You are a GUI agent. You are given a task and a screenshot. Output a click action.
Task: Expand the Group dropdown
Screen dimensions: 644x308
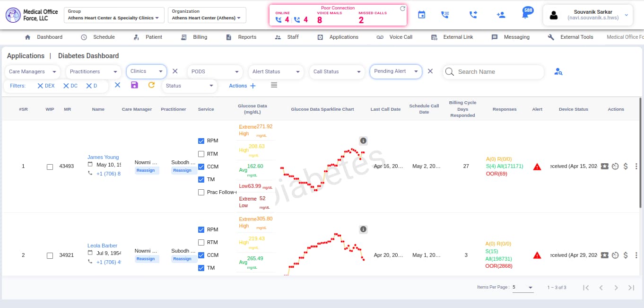(x=114, y=15)
